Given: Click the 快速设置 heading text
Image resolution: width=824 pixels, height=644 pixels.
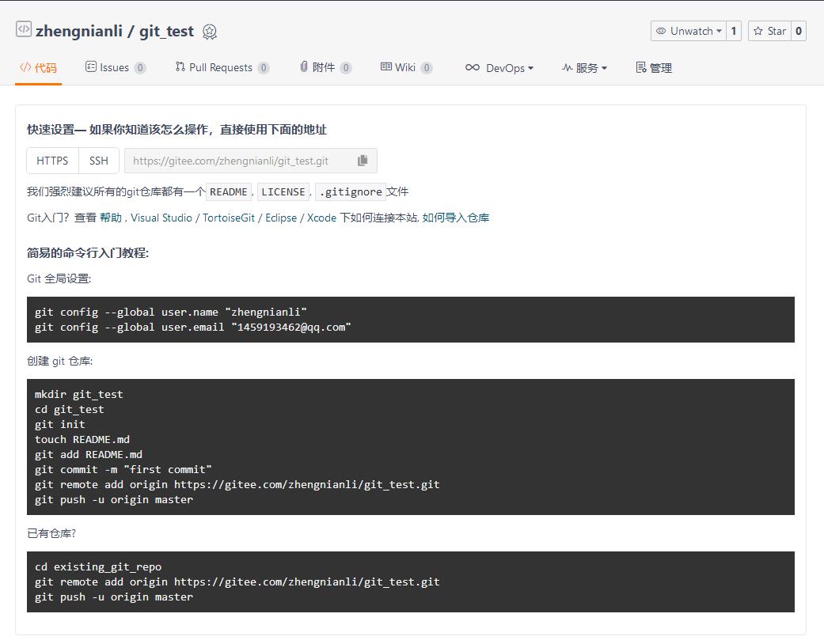Looking at the screenshot, I should [x=177, y=130].
